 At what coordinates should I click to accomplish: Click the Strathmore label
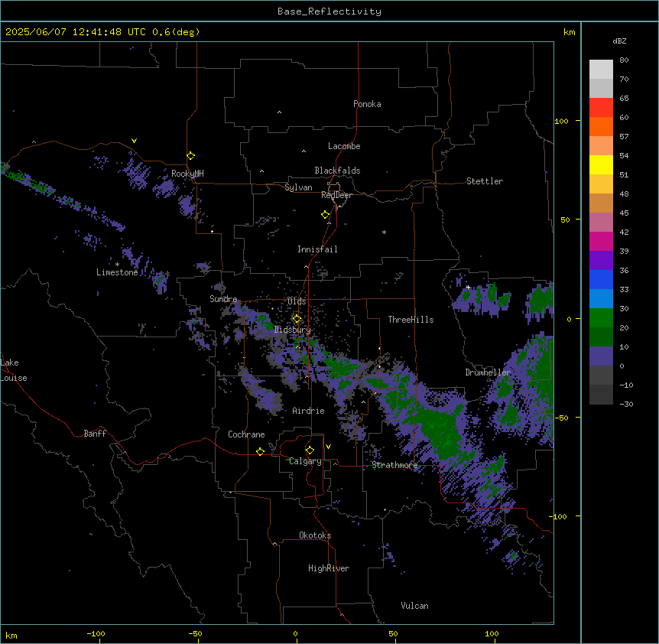pos(394,465)
